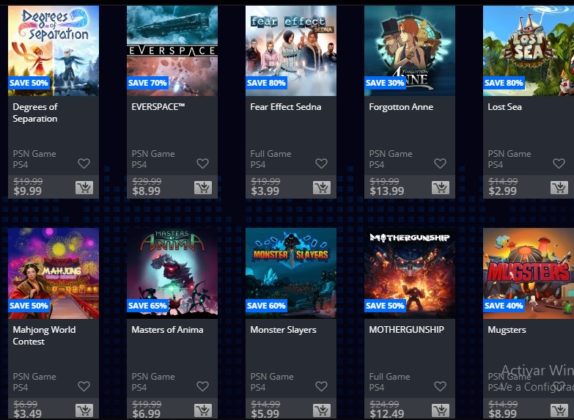The image size is (574, 420).
Task: Add Degrees of Separation to cart
Action: click(x=84, y=187)
